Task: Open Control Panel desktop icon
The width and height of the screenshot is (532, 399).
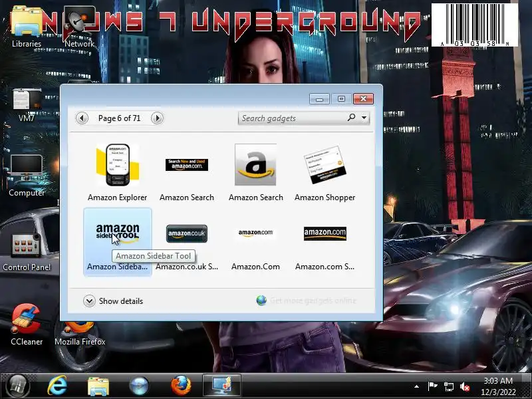Action: (x=27, y=252)
